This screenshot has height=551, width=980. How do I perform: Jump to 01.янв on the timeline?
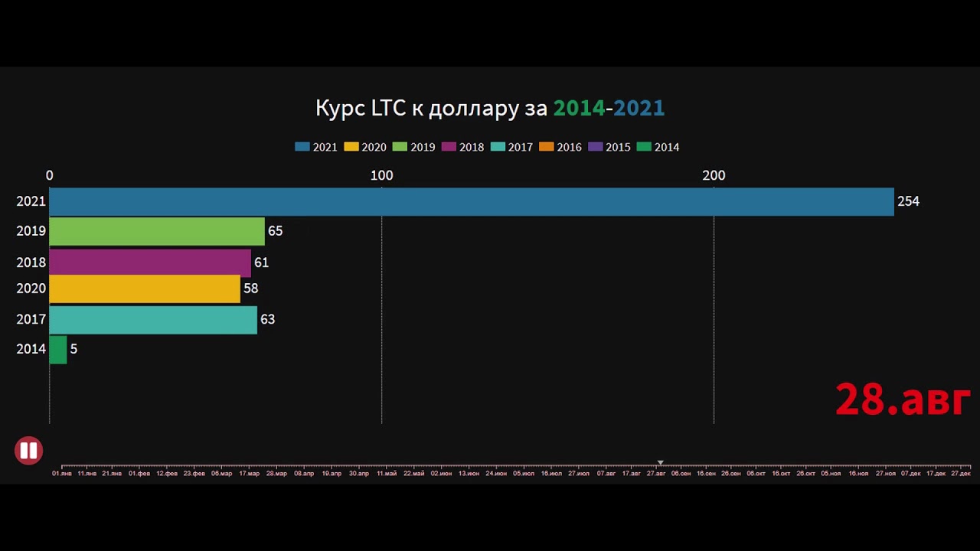coord(62,474)
